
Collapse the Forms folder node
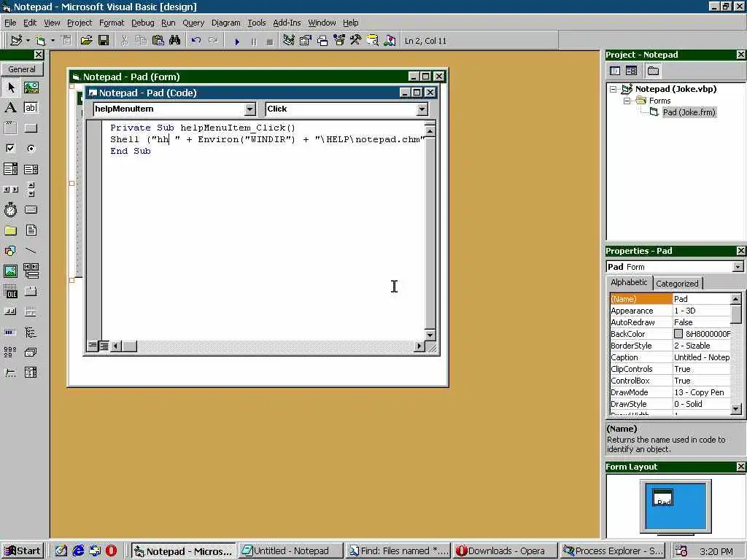point(627,101)
